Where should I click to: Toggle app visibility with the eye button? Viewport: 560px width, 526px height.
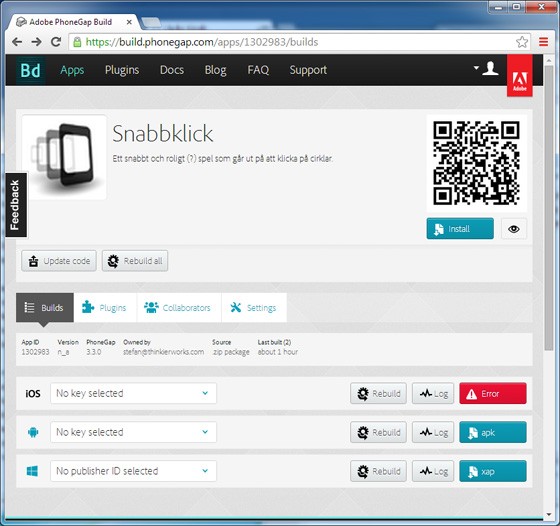pyautogui.click(x=514, y=229)
